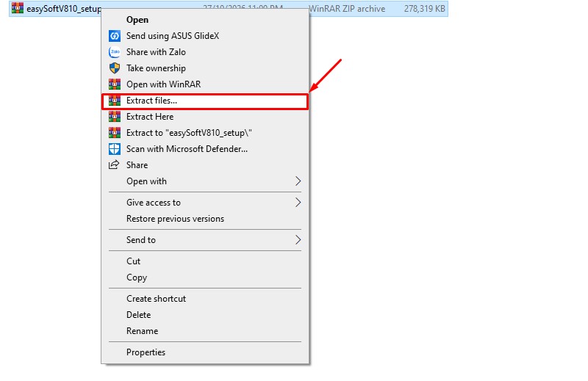Select Send using ASUS GlideX

coord(205,36)
